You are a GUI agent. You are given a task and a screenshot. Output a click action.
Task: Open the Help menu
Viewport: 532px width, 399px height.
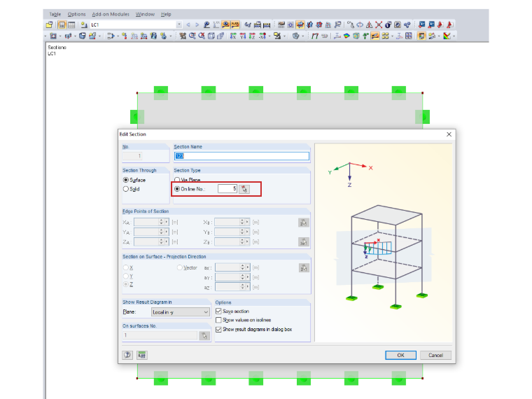click(x=166, y=14)
